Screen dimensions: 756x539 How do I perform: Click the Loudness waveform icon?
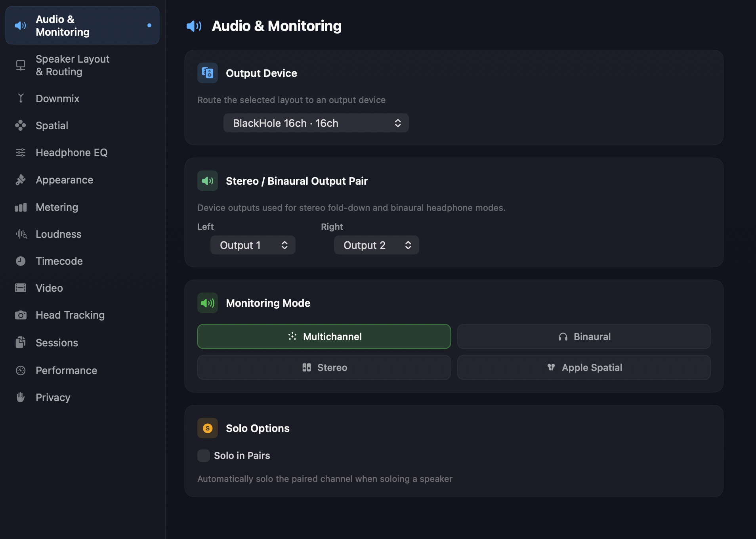pos(21,234)
